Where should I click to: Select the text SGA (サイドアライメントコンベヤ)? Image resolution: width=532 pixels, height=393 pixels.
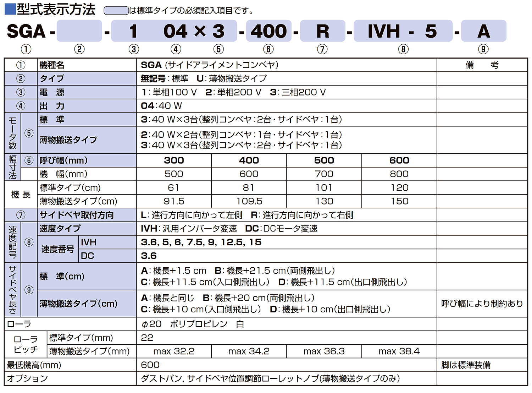[210, 65]
